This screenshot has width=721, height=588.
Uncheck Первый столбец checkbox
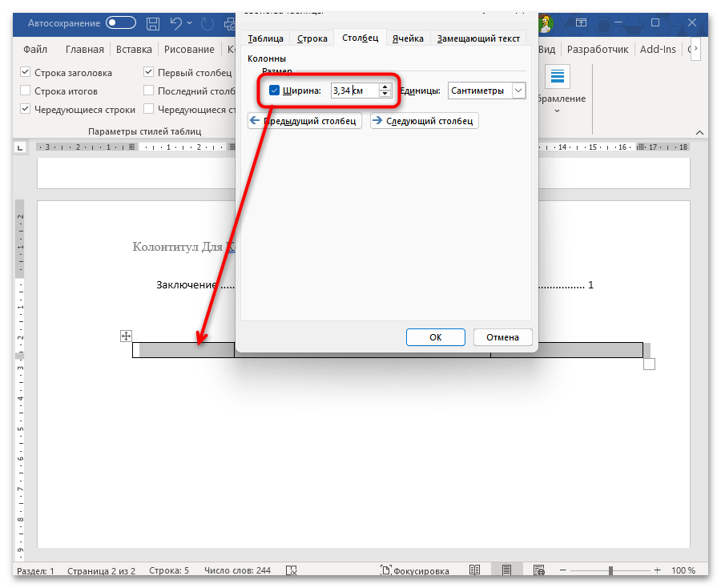[148, 72]
